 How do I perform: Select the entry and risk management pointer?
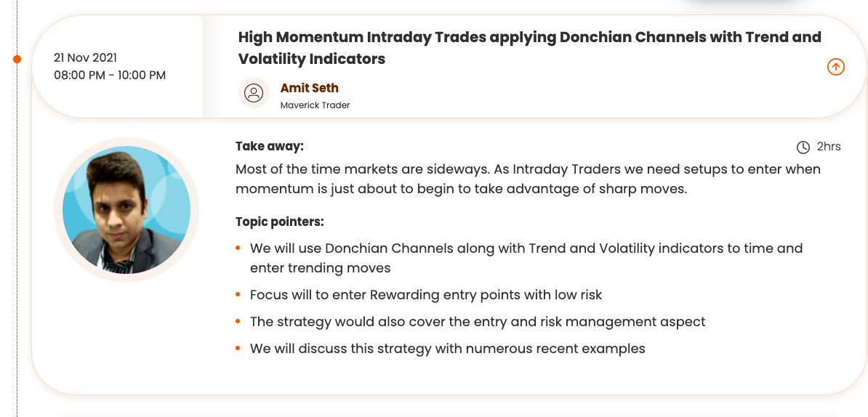tap(478, 322)
